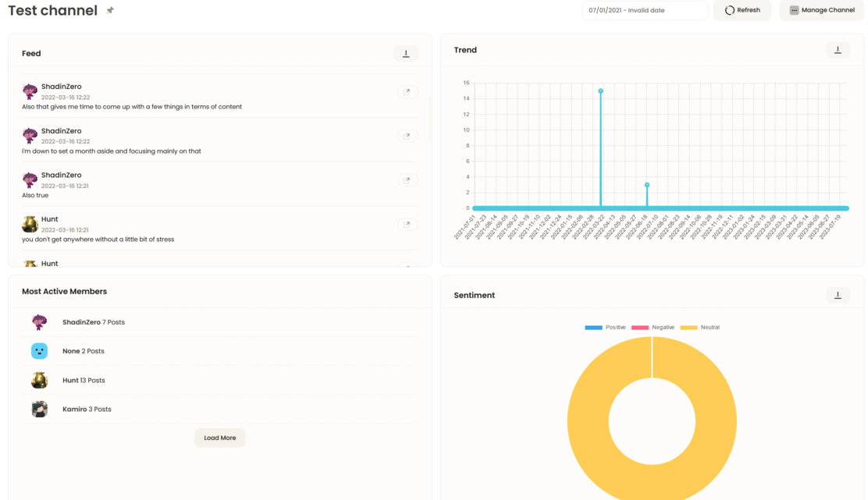Toggle the Negative legend item
Viewport: 868px width, 500px height.
(x=653, y=328)
